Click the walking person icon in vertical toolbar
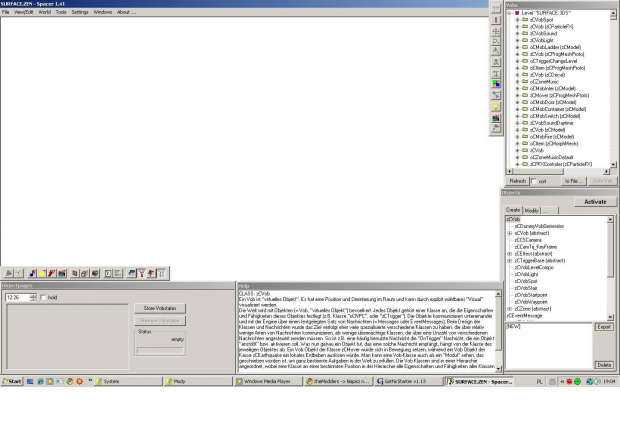This screenshot has height=430, width=620. point(496,62)
